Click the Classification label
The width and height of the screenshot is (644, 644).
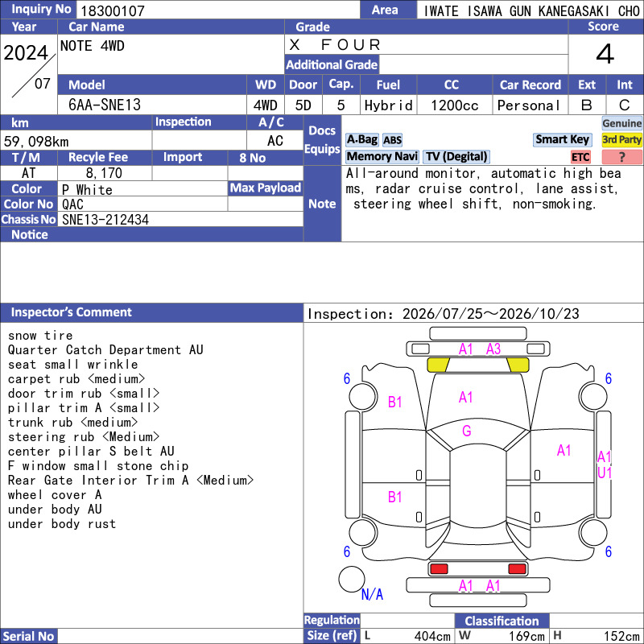pyautogui.click(x=502, y=621)
